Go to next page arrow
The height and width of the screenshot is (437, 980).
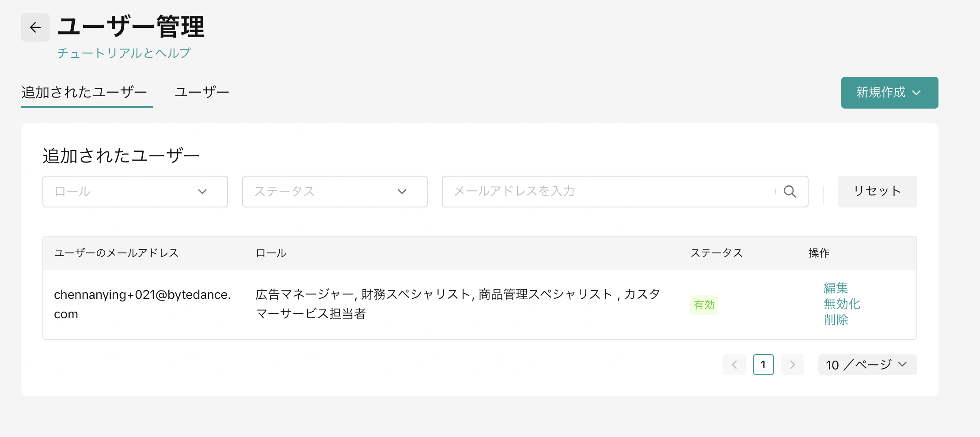click(792, 365)
